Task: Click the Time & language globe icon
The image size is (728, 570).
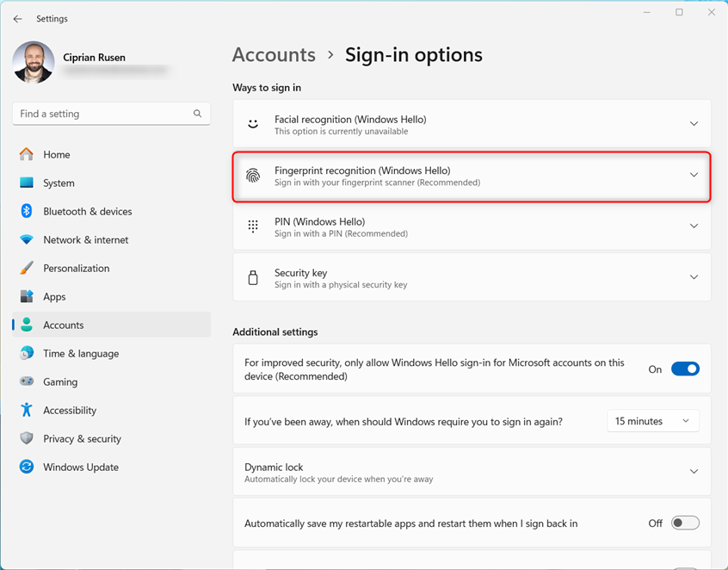Action: pyautogui.click(x=27, y=353)
